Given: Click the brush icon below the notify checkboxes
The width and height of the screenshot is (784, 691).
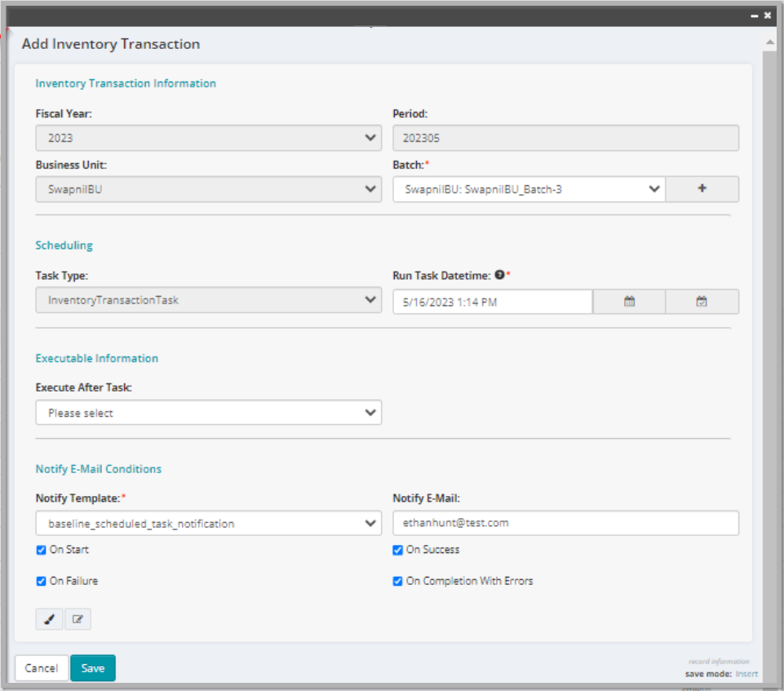Looking at the screenshot, I should 48,619.
